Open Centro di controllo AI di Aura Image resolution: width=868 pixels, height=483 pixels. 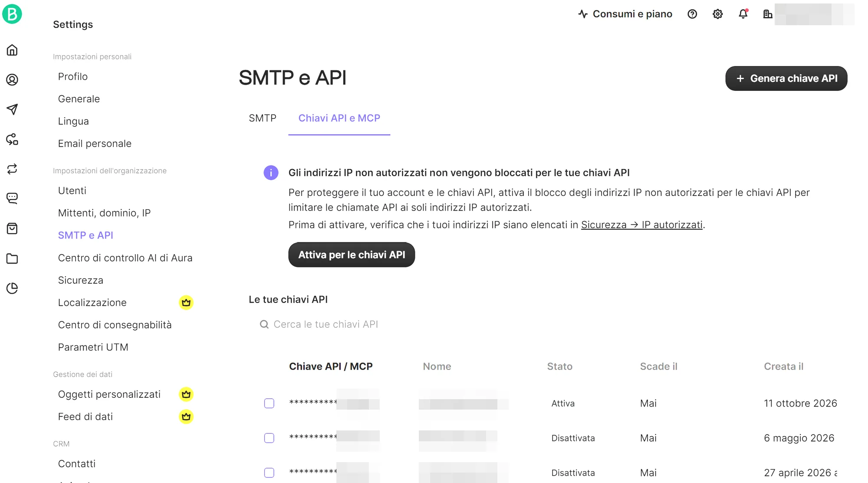tap(125, 258)
